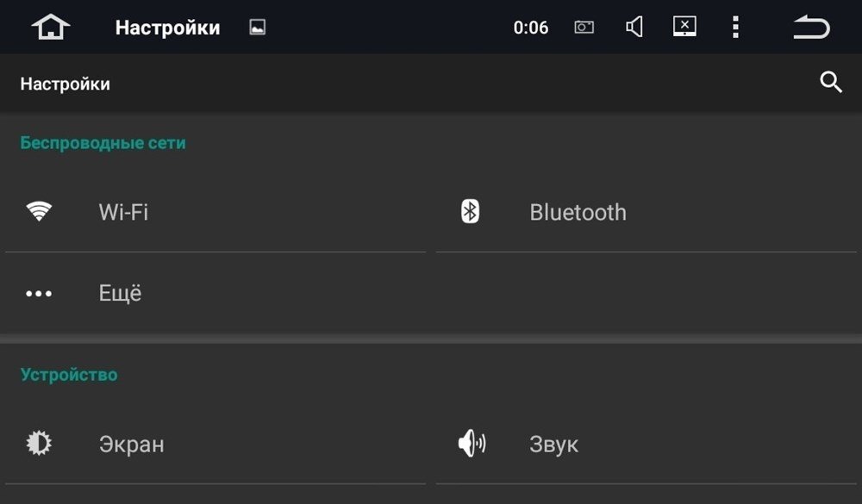Tap the screen-off display icon
Screen dimensions: 862x504
(x=684, y=27)
